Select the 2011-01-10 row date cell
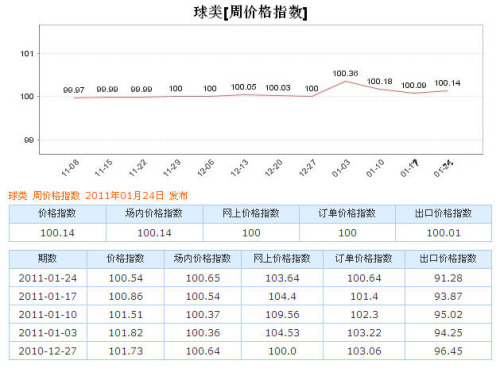Screen dimensions: 500x372 48,315
